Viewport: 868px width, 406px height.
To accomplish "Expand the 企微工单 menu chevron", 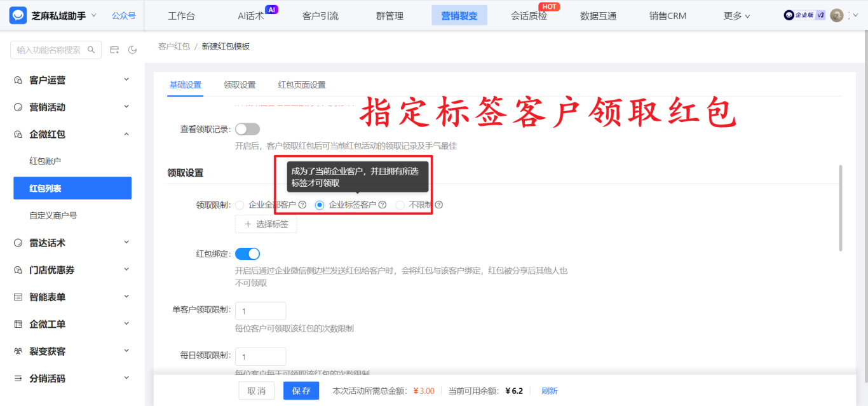I will (126, 323).
